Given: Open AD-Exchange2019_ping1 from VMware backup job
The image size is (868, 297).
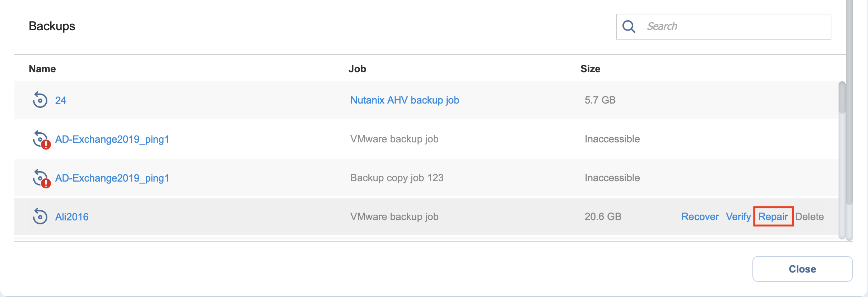Looking at the screenshot, I should point(112,139).
